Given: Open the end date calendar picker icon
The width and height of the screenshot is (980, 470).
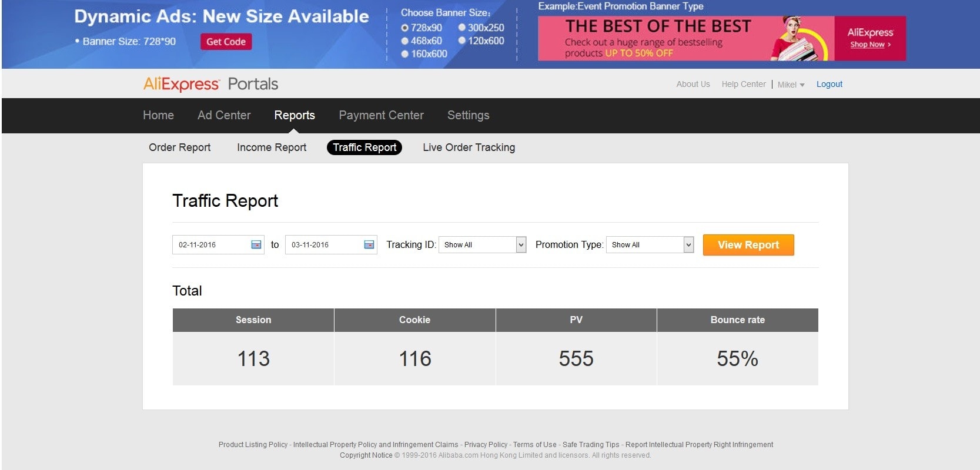Looking at the screenshot, I should (369, 245).
